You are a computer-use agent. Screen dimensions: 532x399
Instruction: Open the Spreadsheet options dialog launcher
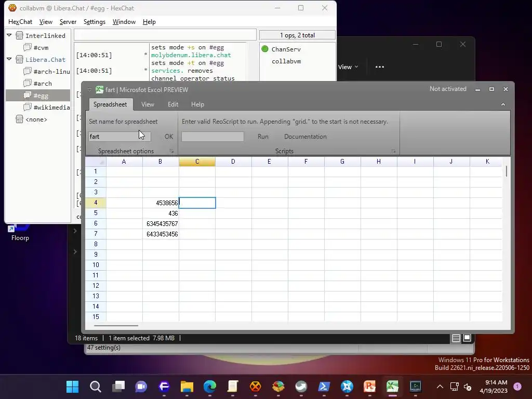[171, 151]
